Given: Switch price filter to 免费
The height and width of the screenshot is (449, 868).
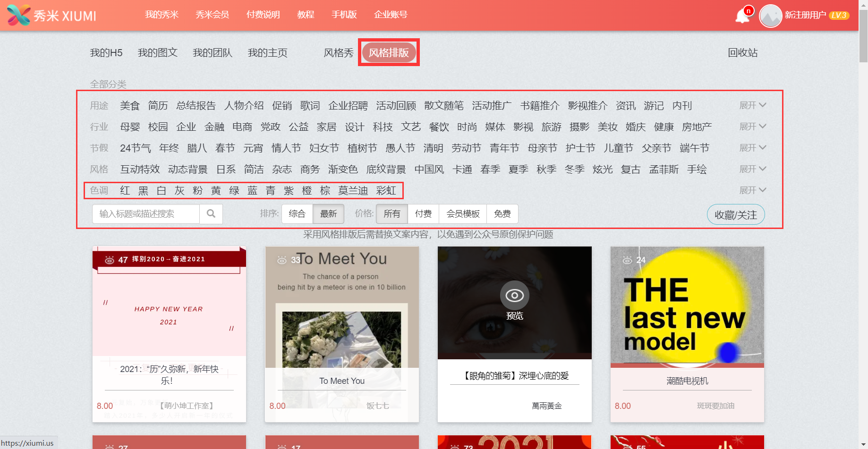Looking at the screenshot, I should point(502,214).
